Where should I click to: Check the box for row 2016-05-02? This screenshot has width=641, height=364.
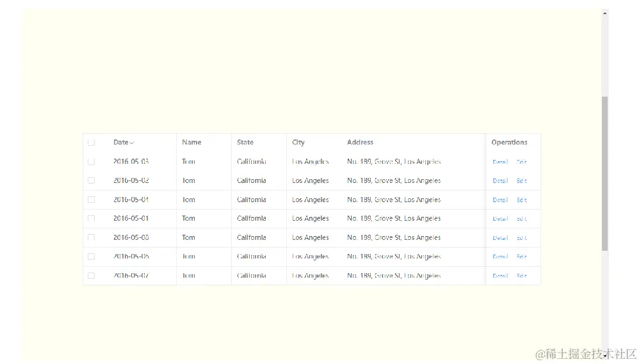(91, 180)
